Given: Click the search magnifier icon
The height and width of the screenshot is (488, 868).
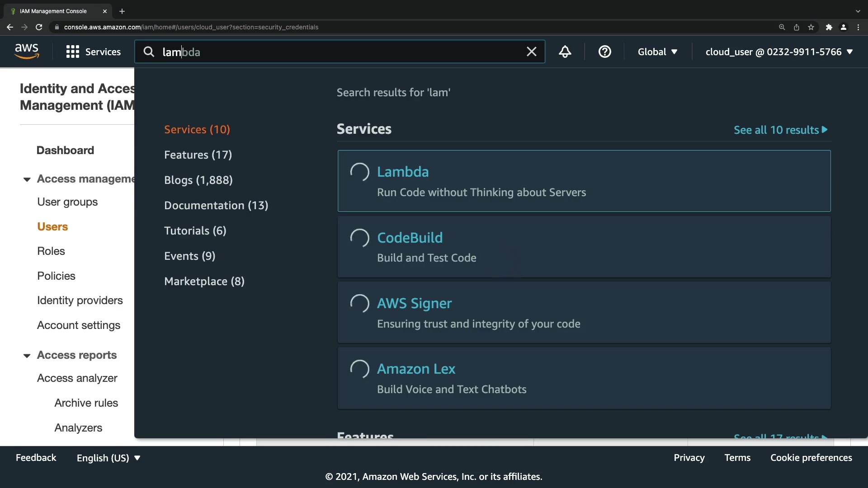Looking at the screenshot, I should tap(149, 52).
